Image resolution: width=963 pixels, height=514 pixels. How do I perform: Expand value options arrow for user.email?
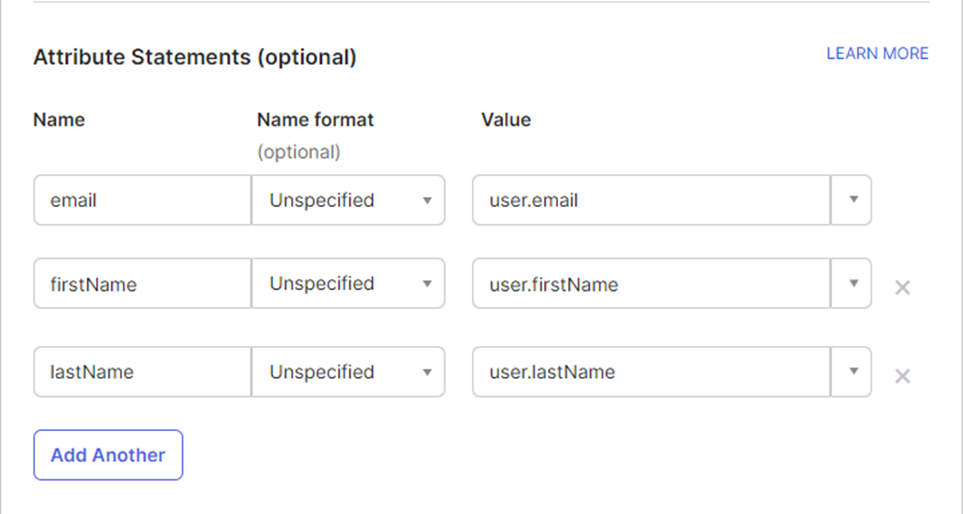point(852,200)
